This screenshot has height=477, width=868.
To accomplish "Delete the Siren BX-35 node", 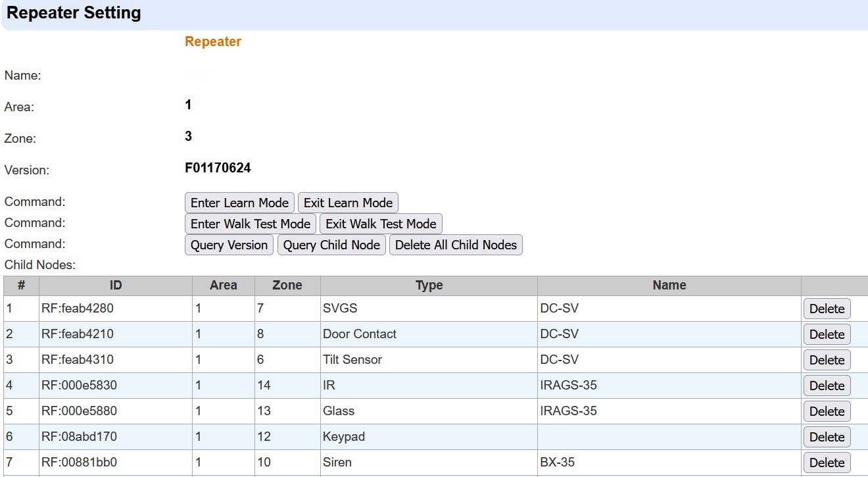I will pos(827,463).
